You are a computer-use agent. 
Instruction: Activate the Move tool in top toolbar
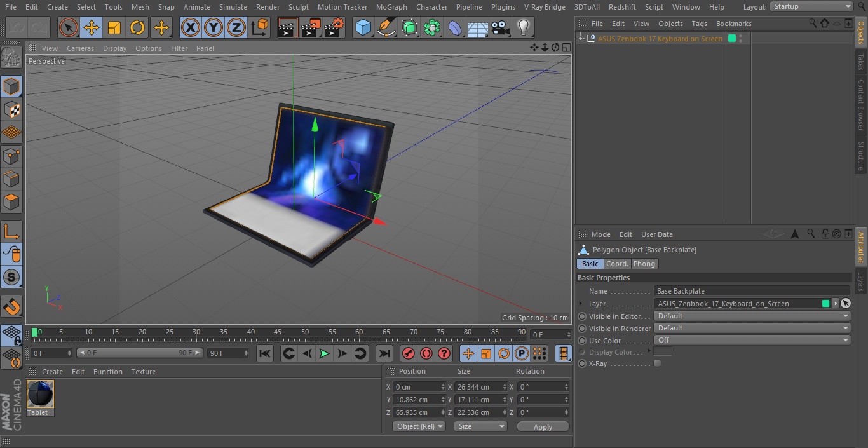[92, 27]
